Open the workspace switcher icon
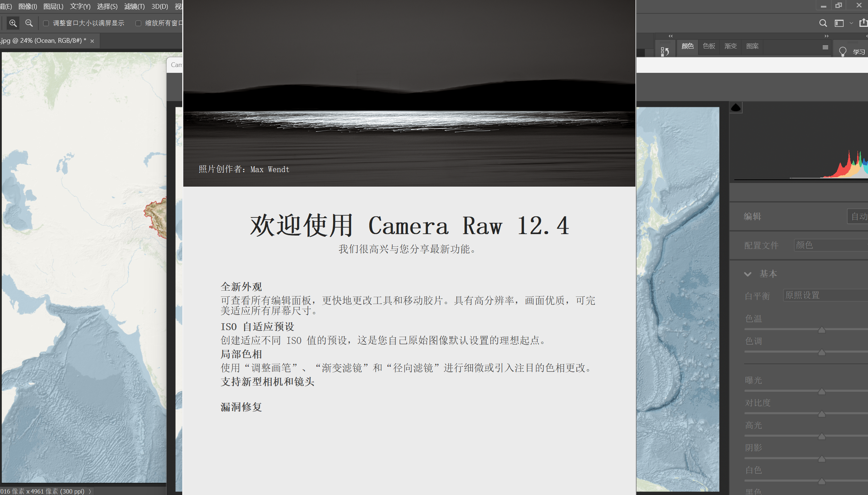 pos(839,23)
